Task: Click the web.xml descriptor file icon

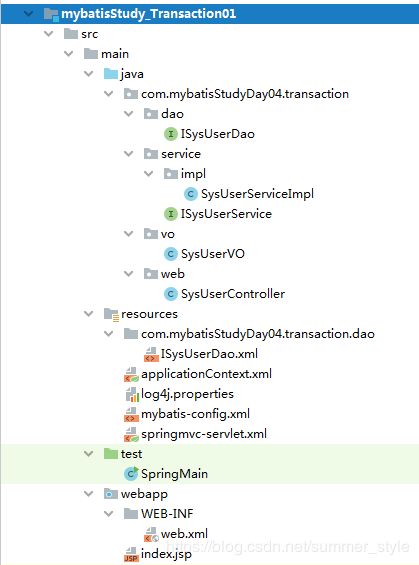Action: (151, 534)
